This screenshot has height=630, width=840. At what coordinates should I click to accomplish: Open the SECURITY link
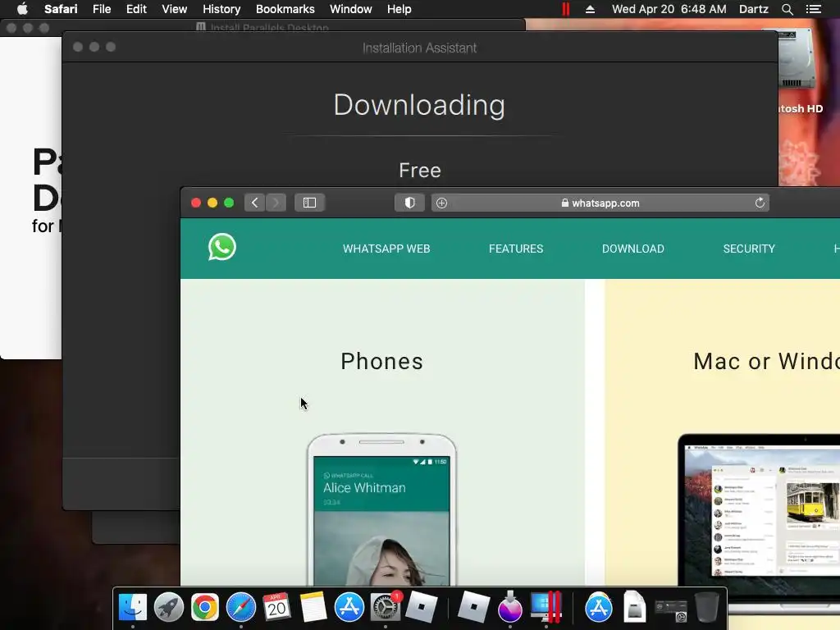[x=749, y=249]
